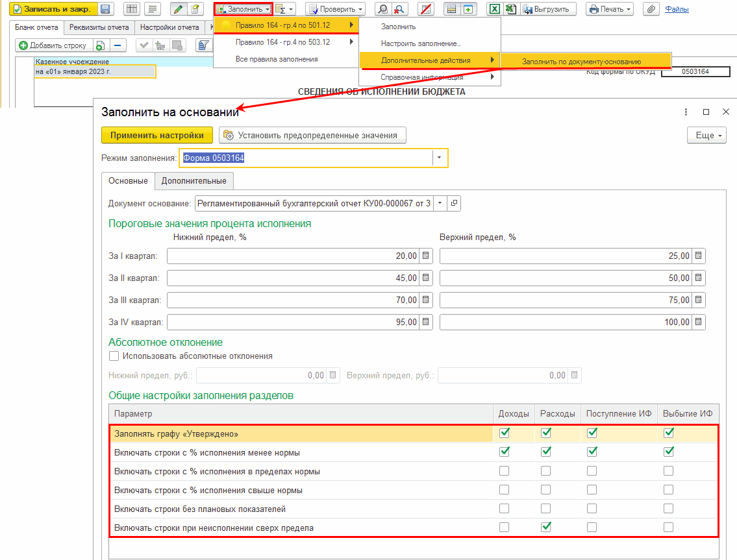Screen dimensions: 737x560
Task: Click the pencil edit icon in toolbar
Action: coord(178,9)
